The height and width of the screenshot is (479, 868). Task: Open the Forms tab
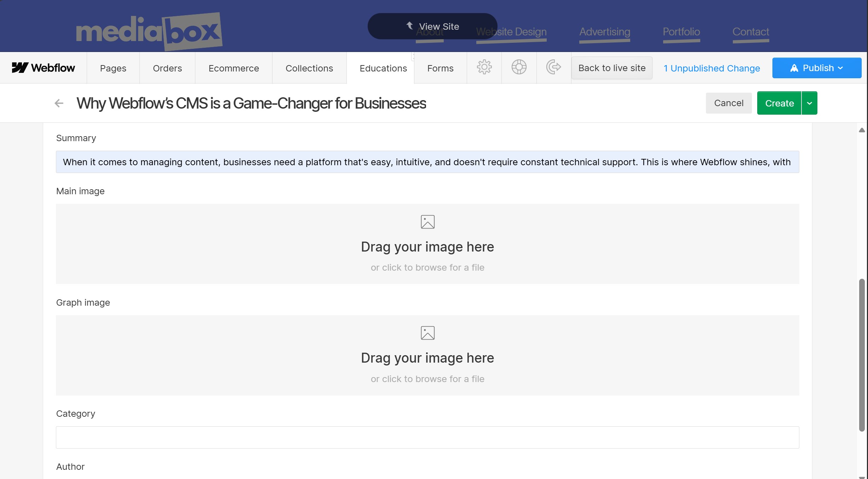440,68
